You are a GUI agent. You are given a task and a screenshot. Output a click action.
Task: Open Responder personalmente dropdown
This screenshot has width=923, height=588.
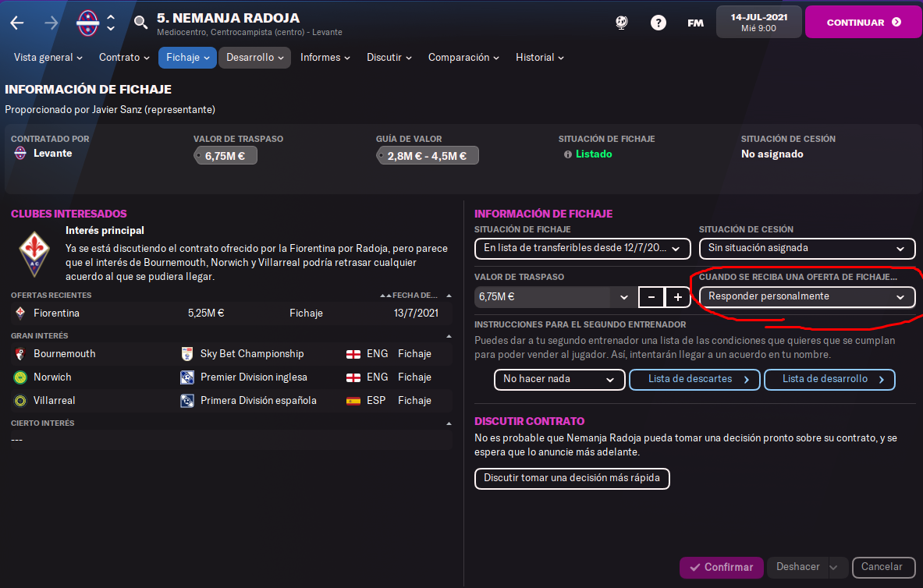pyautogui.click(x=807, y=296)
